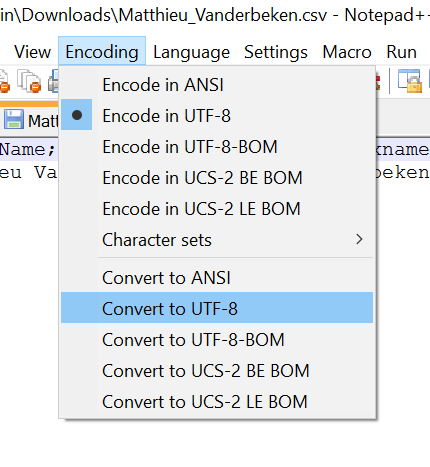Expand the Character sets submenu
The width and height of the screenshot is (430, 467).
(x=217, y=239)
